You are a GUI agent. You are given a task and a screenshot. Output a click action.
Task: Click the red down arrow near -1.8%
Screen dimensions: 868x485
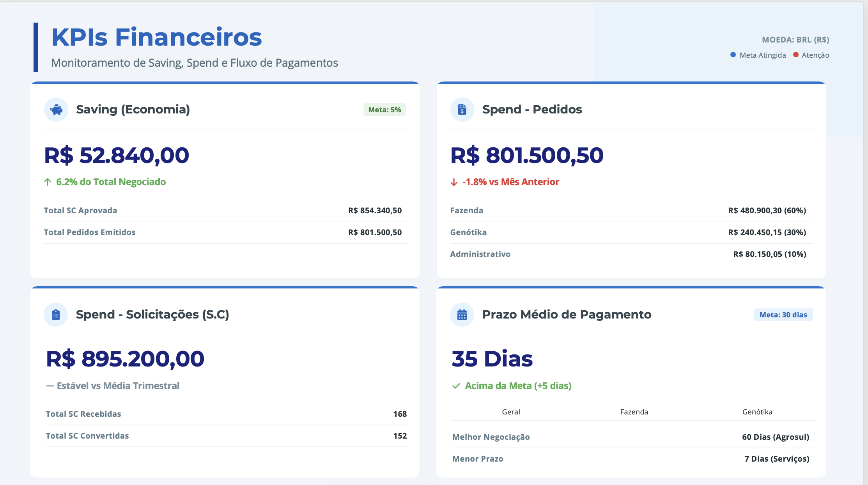(x=454, y=182)
